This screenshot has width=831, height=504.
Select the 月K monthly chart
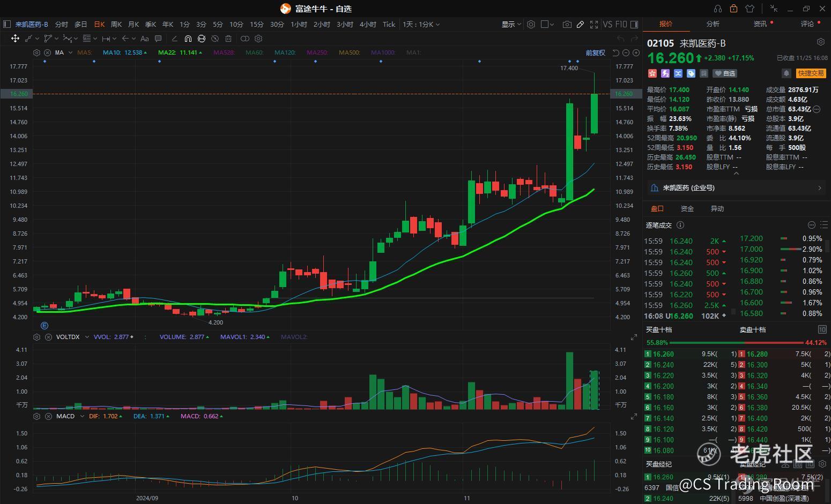133,24
